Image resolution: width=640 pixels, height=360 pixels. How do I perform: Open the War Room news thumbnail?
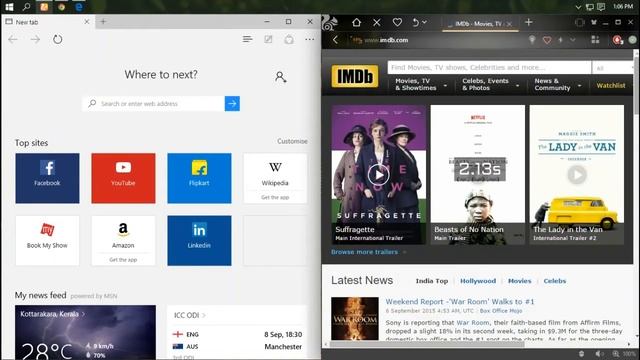point(355,319)
